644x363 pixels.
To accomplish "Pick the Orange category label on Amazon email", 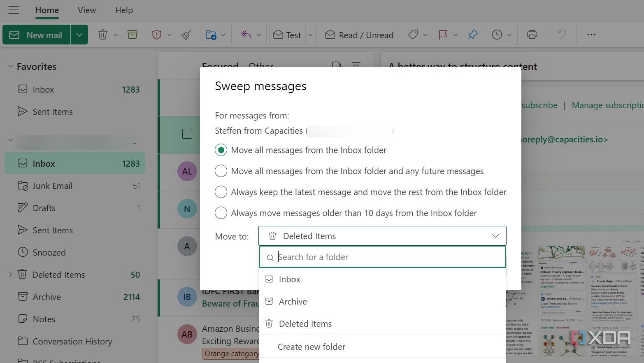I will [232, 353].
